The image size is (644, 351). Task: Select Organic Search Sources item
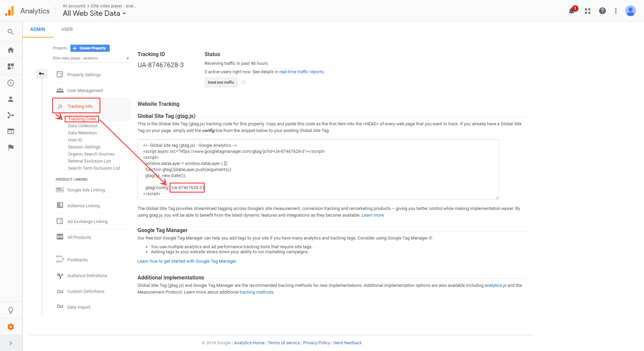[x=91, y=154]
